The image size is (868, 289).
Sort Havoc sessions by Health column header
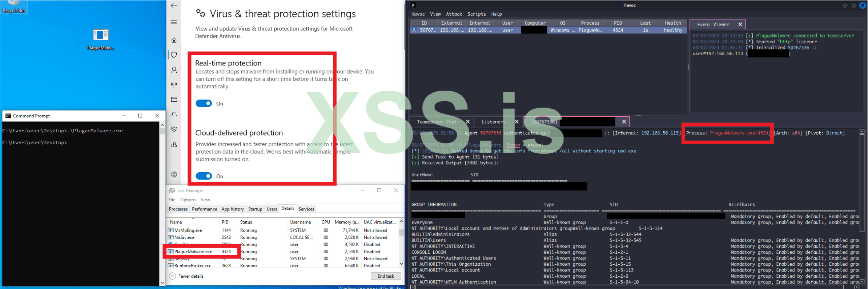(673, 23)
